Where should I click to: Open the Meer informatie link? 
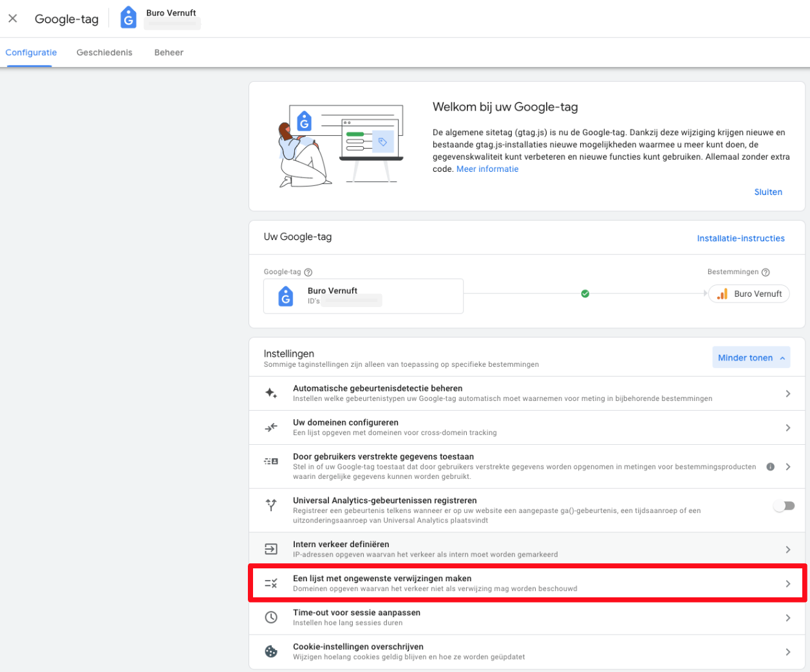[x=487, y=169]
